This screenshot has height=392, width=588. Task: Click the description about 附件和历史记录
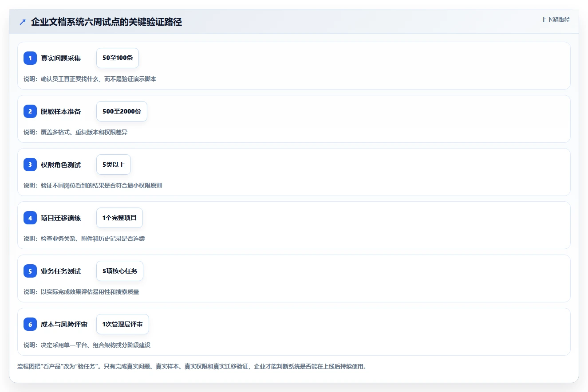click(84, 239)
